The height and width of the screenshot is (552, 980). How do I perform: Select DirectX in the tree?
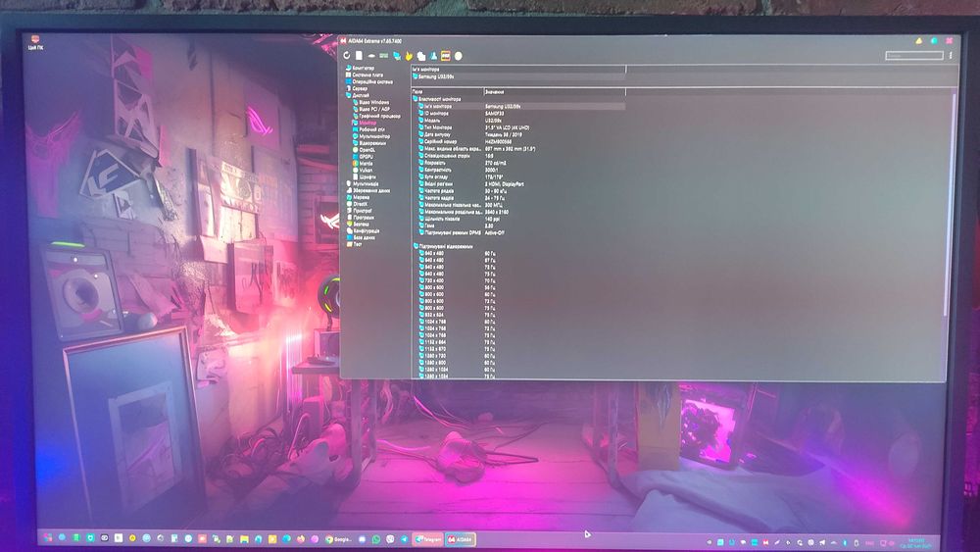pos(358,204)
